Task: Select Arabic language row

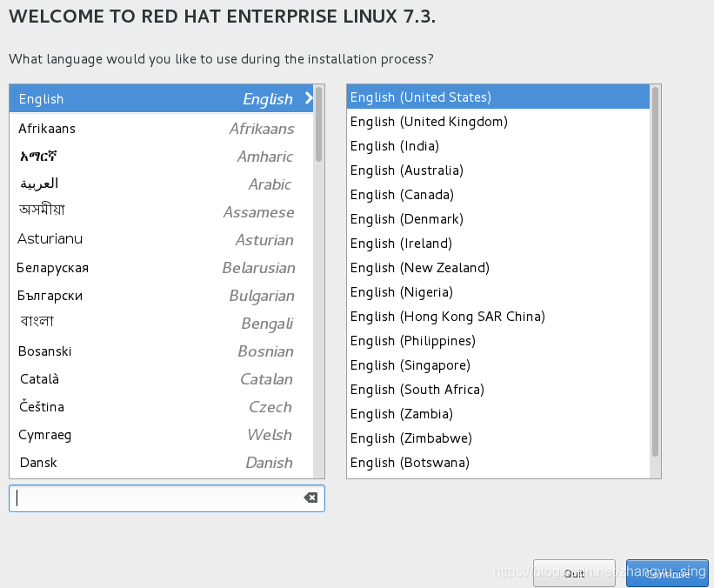Action: click(161, 184)
